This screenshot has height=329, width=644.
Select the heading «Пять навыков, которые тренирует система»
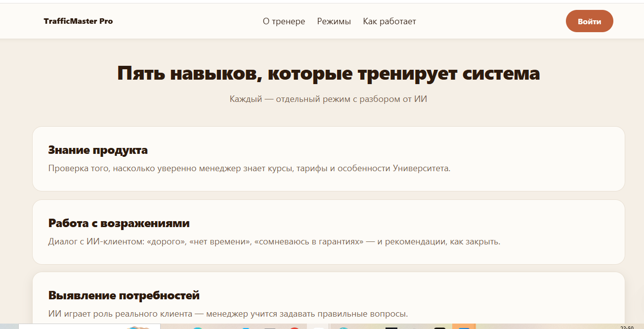point(329,73)
